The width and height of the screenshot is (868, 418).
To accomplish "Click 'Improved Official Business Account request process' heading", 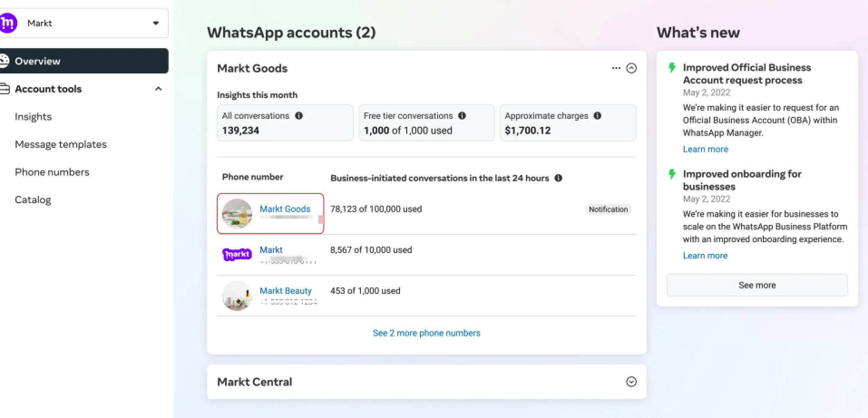I will (x=747, y=73).
